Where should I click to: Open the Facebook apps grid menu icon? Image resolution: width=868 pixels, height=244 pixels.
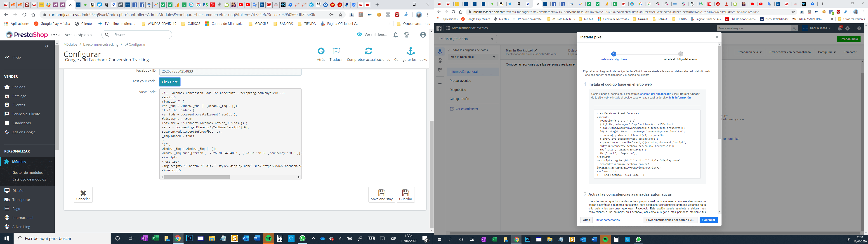pyautogui.click(x=448, y=28)
